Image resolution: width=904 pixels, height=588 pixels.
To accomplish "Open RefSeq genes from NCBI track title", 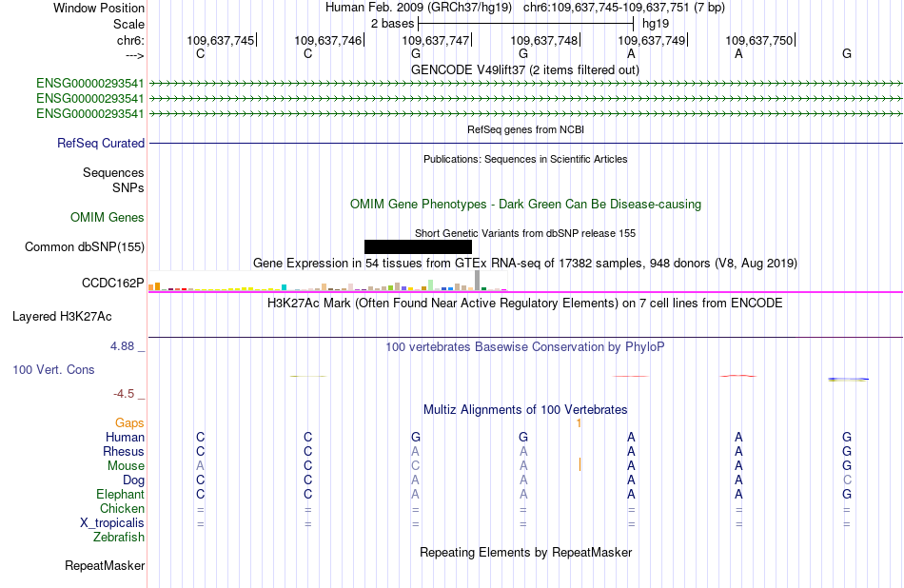I will coord(525,129).
